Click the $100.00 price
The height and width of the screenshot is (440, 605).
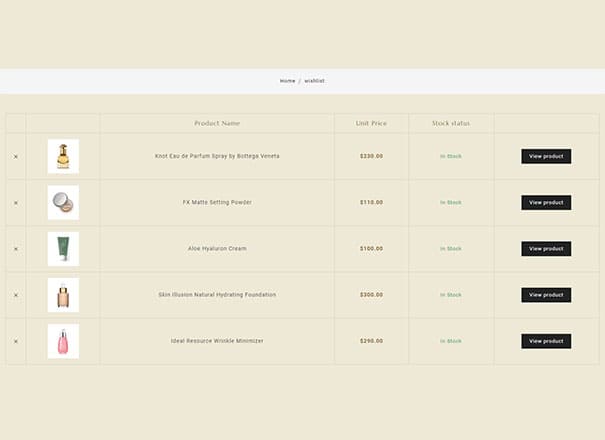[x=372, y=249]
